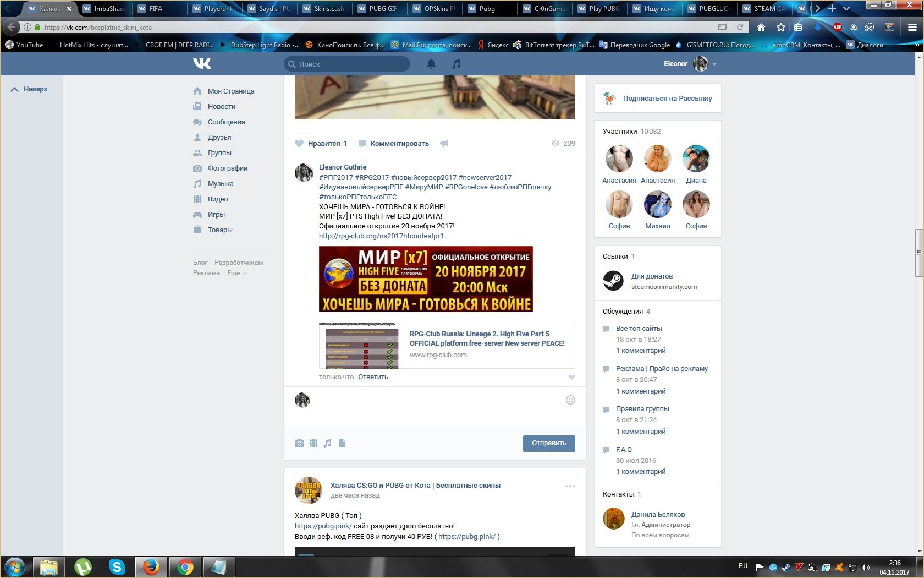The image size is (924, 578).
Task: Click Комментировать under the post
Action: pyautogui.click(x=394, y=144)
